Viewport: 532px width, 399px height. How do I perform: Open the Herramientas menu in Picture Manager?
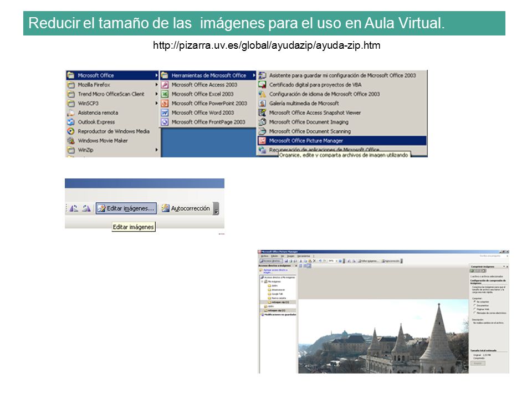304,256
